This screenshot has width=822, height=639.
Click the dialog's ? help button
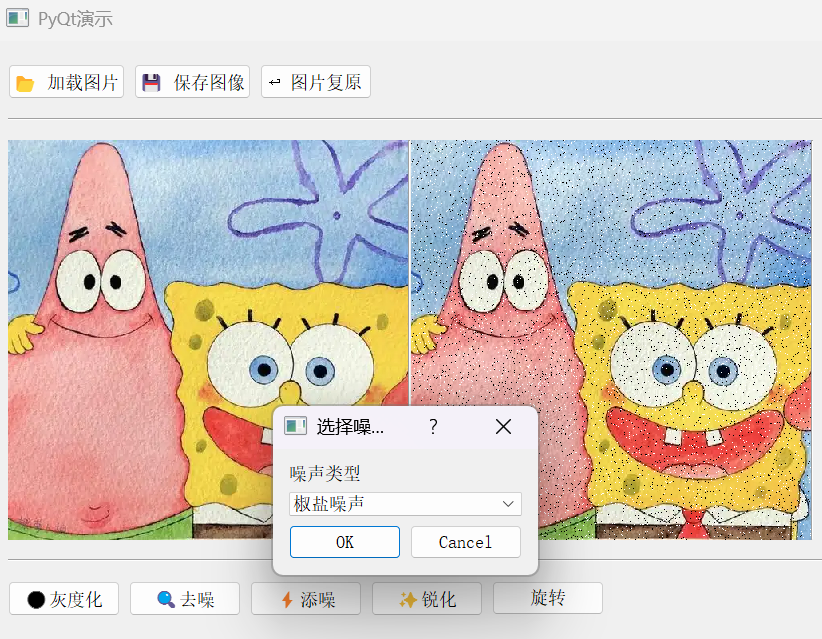point(433,427)
